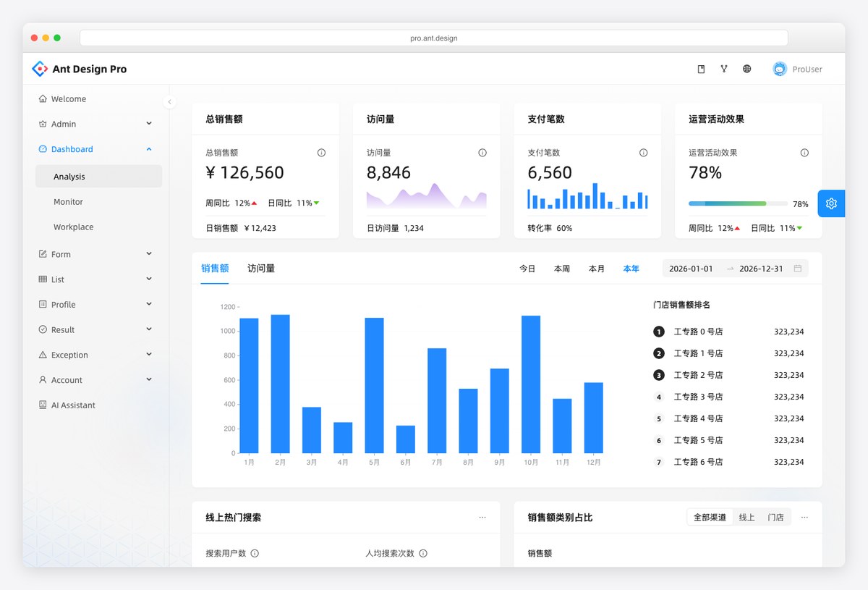Open the Analysis menu item
Image resolution: width=868 pixels, height=590 pixels.
coord(98,177)
